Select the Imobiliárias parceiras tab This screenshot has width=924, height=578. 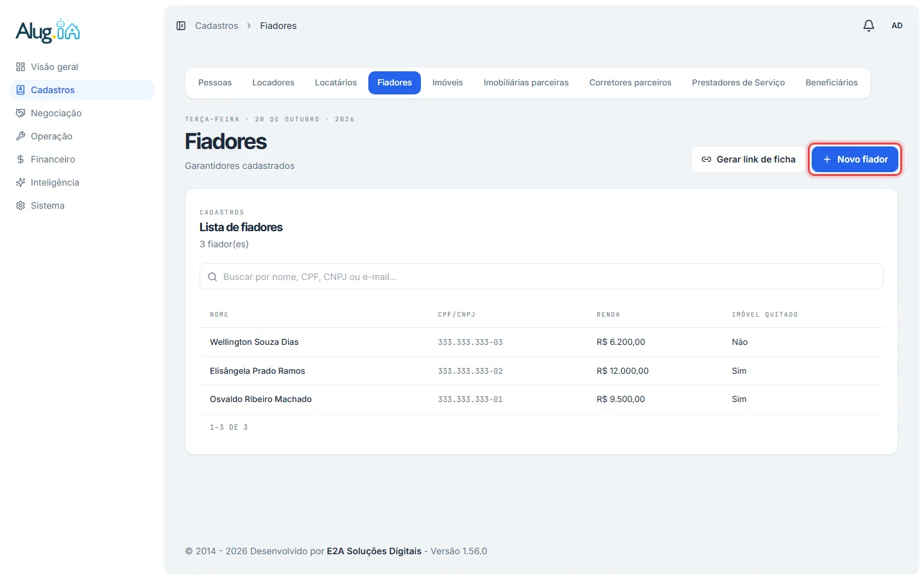click(x=526, y=83)
